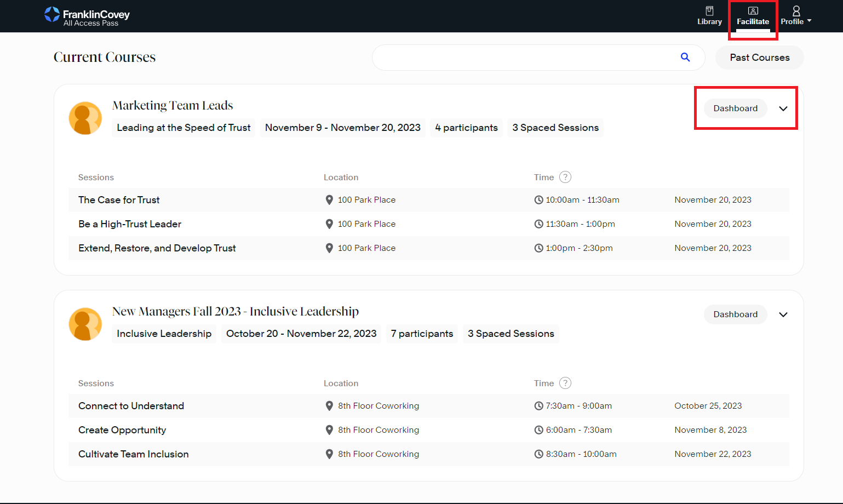Click the Marketing Team Leads avatar image
The width and height of the screenshot is (843, 504).
tap(85, 118)
